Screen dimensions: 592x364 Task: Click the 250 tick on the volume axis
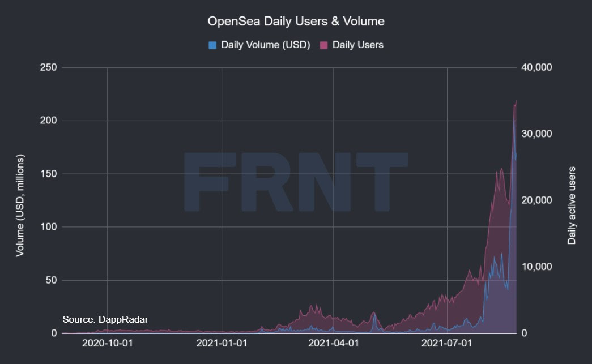49,67
